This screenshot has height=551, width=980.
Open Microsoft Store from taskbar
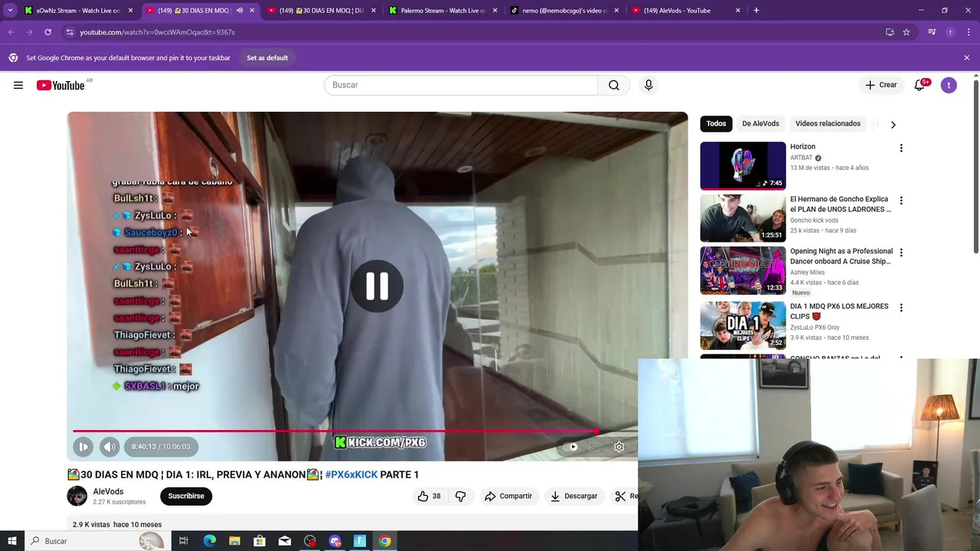(x=260, y=541)
